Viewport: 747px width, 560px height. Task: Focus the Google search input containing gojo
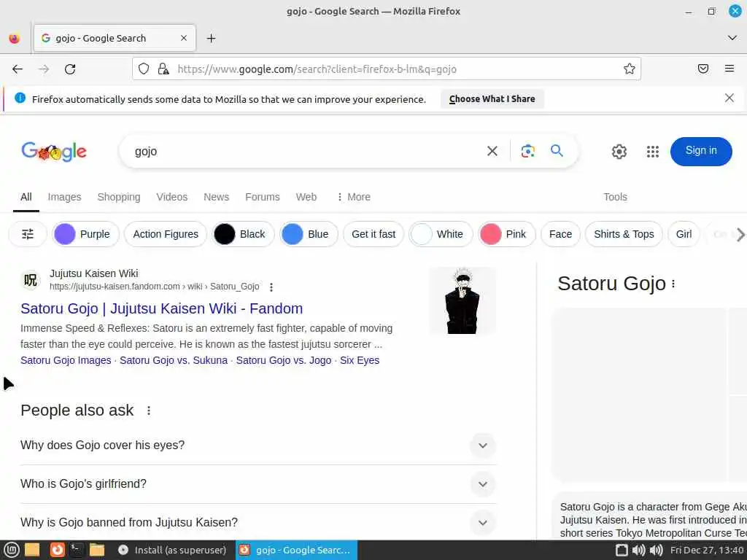[305, 151]
